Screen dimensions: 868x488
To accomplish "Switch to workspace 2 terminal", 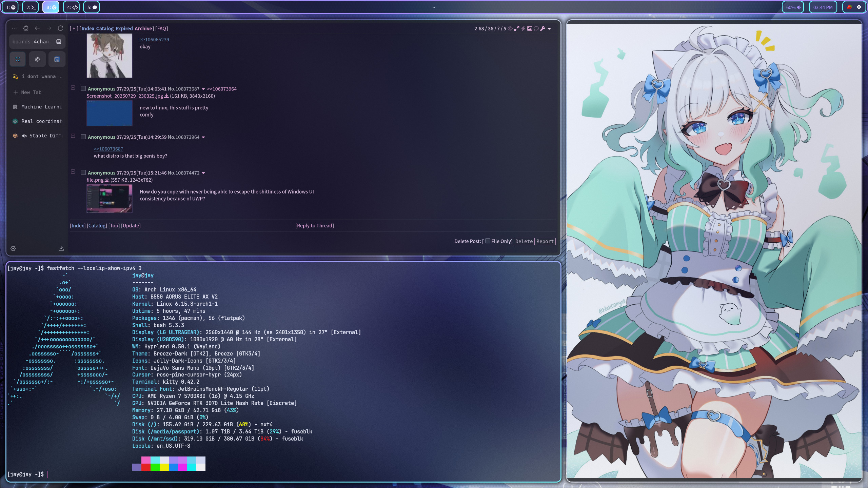I will 31,7.
